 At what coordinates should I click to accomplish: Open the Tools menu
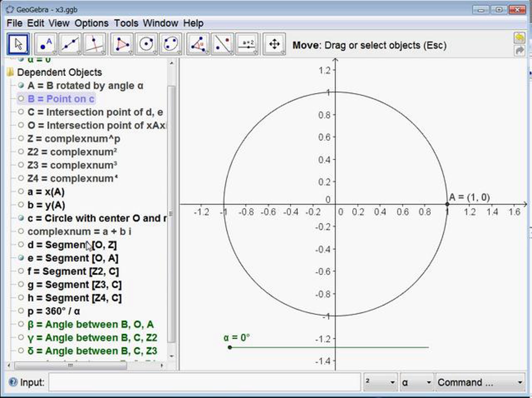point(126,23)
